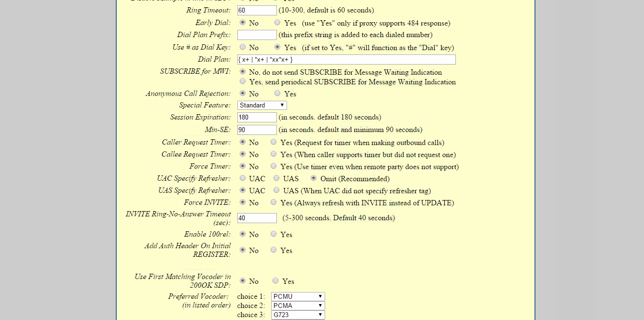
Task: Select Yes for Force Timer
Action: coord(274,166)
